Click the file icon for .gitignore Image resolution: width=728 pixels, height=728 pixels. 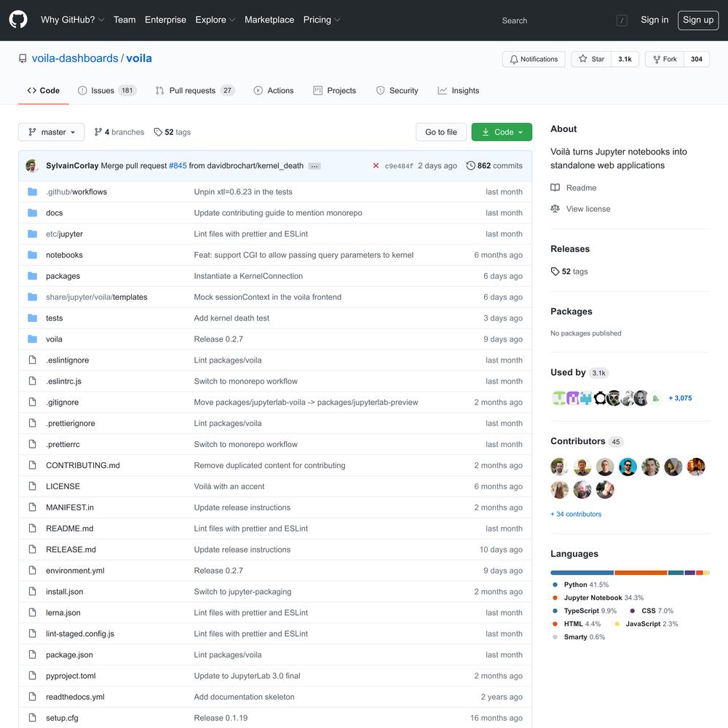(32, 402)
